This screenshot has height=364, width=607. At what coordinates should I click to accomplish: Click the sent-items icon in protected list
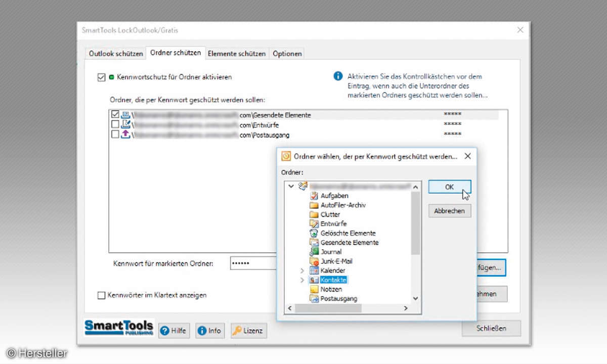125,115
